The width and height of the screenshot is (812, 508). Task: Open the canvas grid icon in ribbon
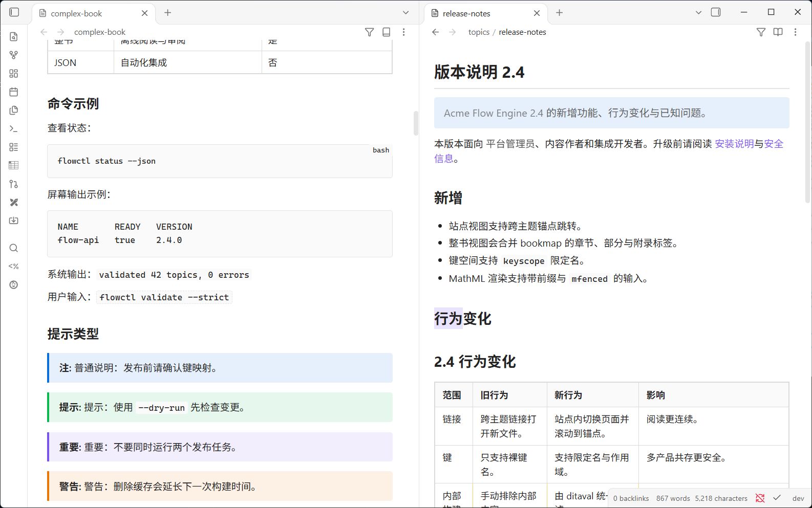pyautogui.click(x=14, y=74)
